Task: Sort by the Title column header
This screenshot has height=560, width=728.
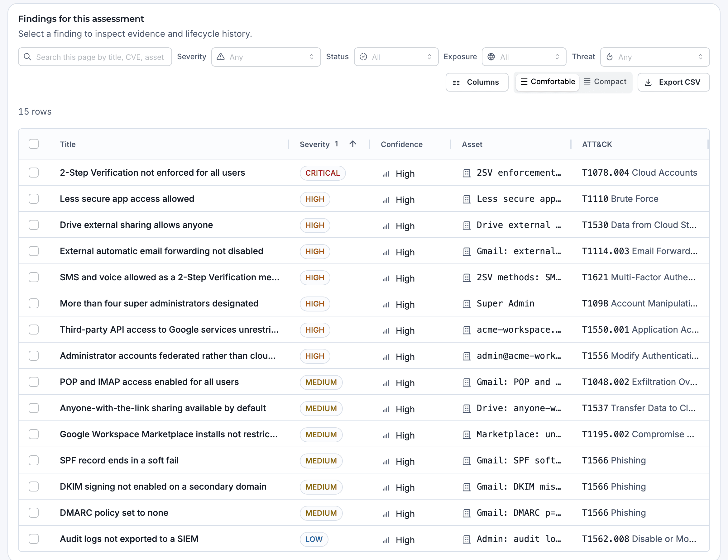Action: click(x=68, y=144)
